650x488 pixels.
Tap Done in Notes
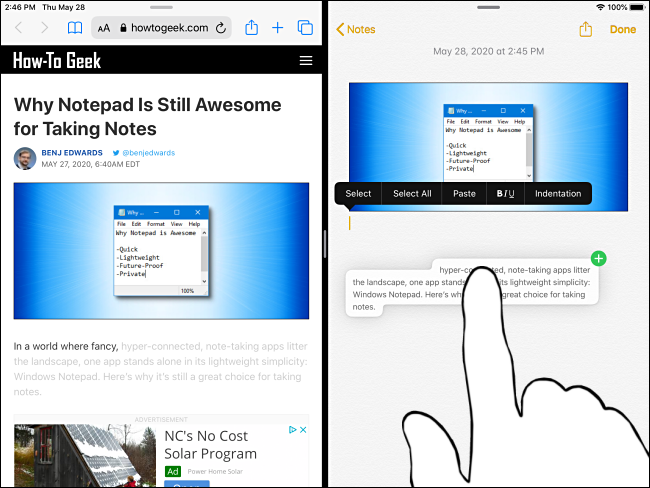[x=623, y=29]
